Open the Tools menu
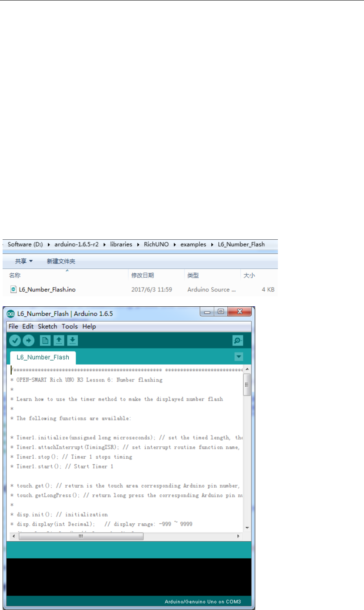The width and height of the screenshot is (364, 610). coord(70,326)
